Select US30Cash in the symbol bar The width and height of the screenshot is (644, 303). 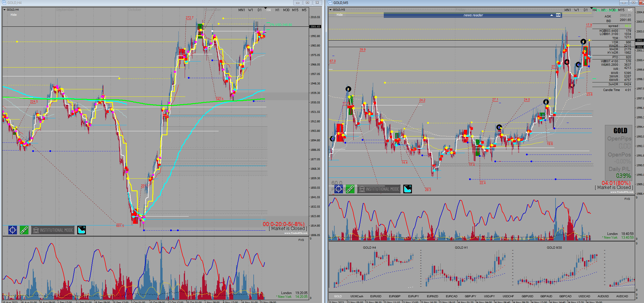click(357, 296)
